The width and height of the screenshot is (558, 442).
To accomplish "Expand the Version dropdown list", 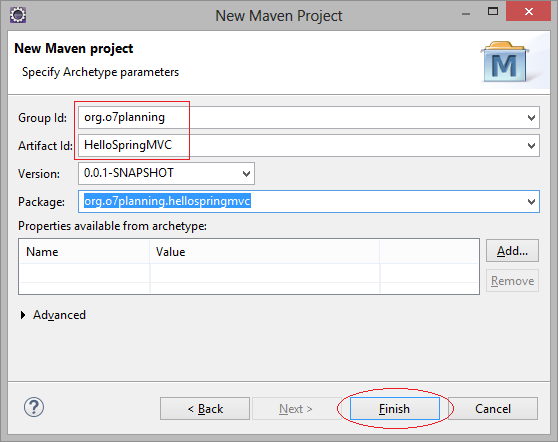I will pos(246,174).
